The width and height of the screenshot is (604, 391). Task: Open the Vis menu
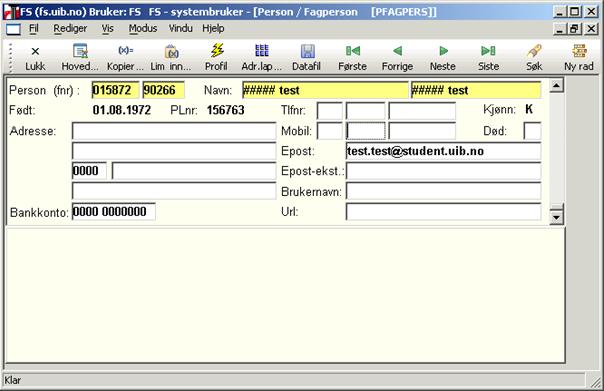tap(107, 29)
